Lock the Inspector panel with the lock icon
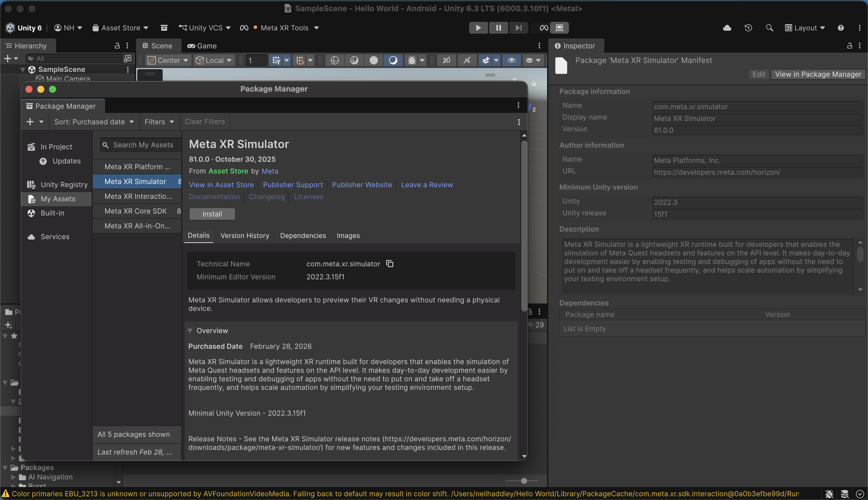The image size is (868, 500). coord(849,46)
